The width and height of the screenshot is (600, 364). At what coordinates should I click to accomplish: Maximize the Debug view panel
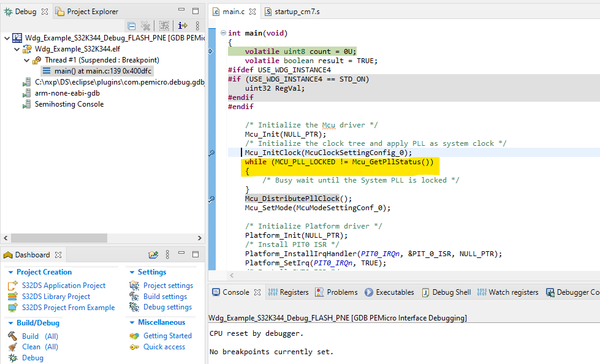pos(196,10)
